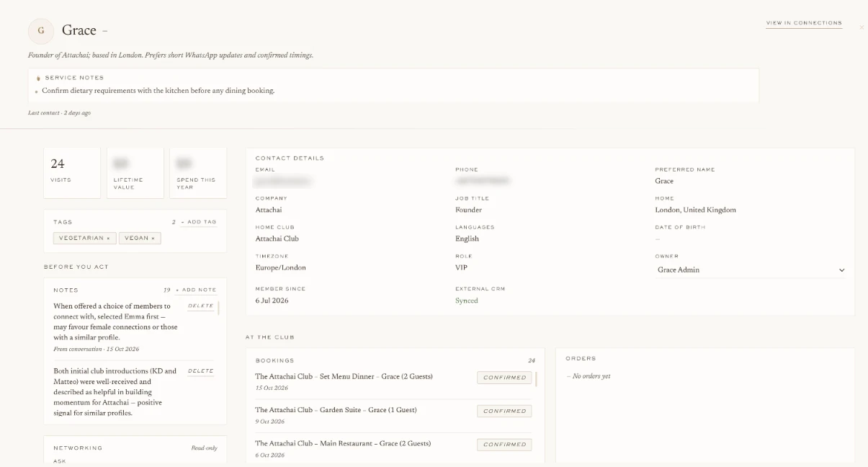Click the 24 Visits stat card

pos(72,173)
